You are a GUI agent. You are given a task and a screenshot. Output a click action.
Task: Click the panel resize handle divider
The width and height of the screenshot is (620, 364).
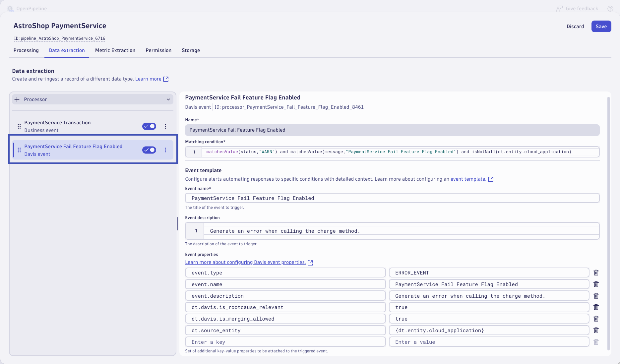(178, 224)
